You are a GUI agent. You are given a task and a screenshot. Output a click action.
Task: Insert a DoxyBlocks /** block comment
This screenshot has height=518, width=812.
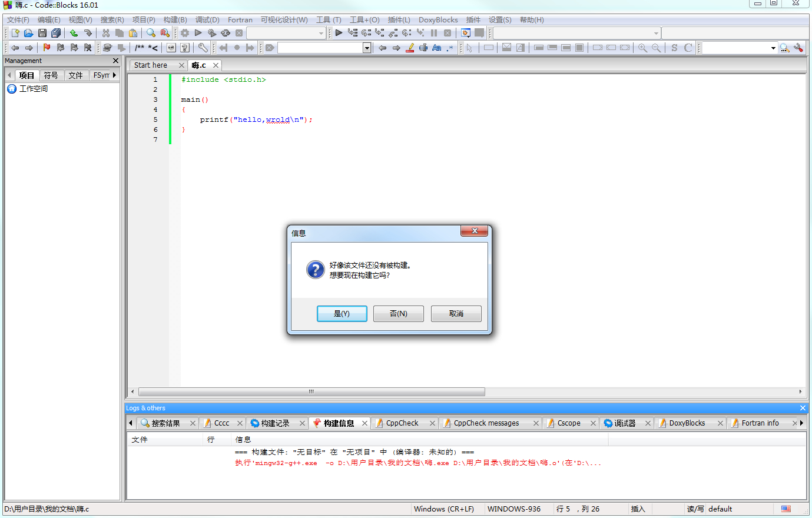tap(140, 48)
